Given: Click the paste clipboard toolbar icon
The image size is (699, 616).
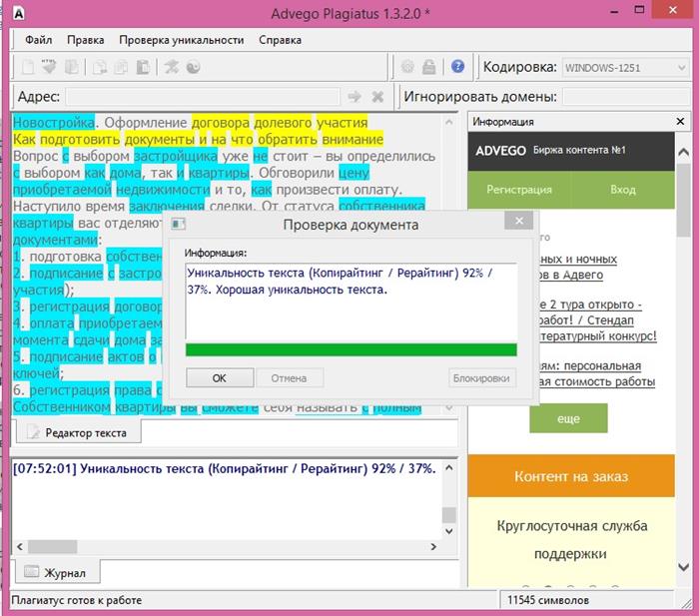Looking at the screenshot, I should coord(143,67).
